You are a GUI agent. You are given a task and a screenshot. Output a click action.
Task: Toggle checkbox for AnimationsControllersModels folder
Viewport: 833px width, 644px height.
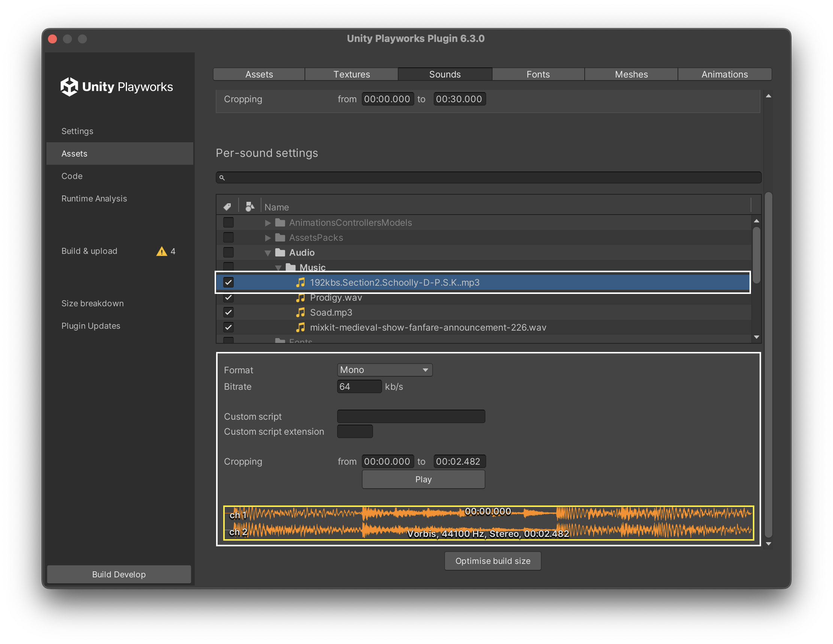pos(228,222)
